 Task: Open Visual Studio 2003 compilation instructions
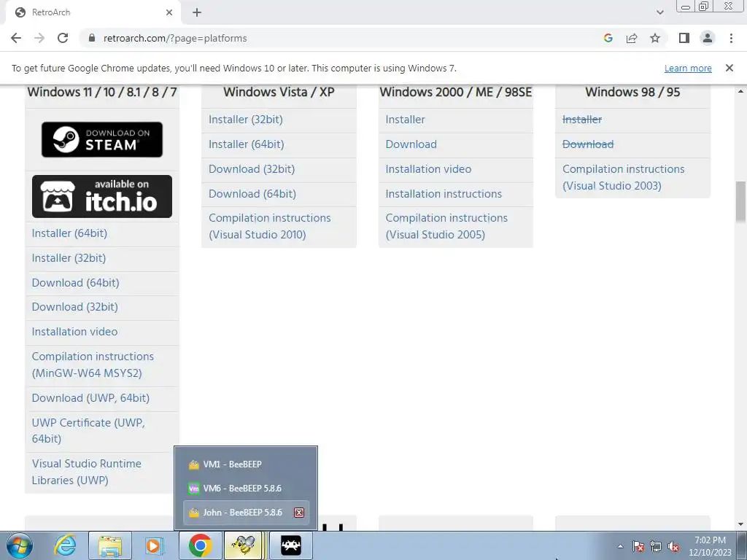[x=623, y=177]
